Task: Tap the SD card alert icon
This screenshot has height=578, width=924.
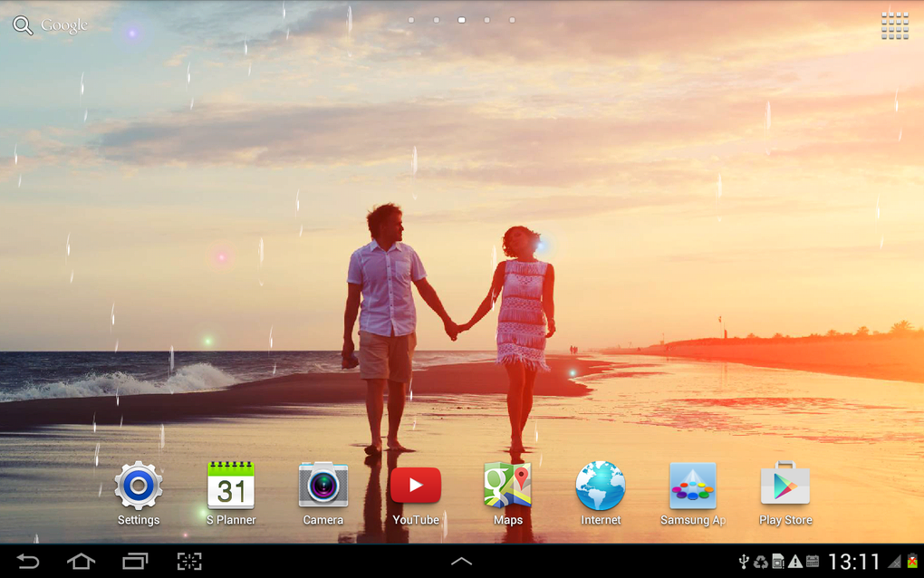Action: coord(778,562)
